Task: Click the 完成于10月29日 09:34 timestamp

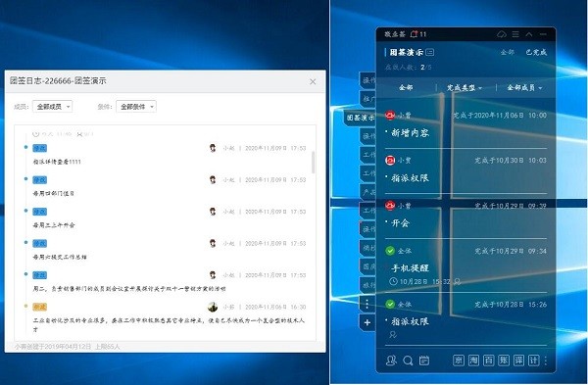Action: (x=511, y=251)
